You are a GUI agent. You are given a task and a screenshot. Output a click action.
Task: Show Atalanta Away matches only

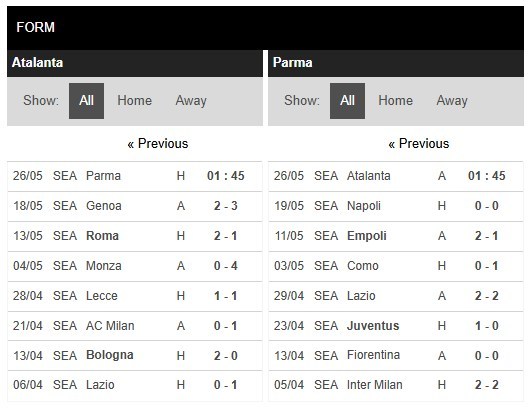(x=191, y=101)
